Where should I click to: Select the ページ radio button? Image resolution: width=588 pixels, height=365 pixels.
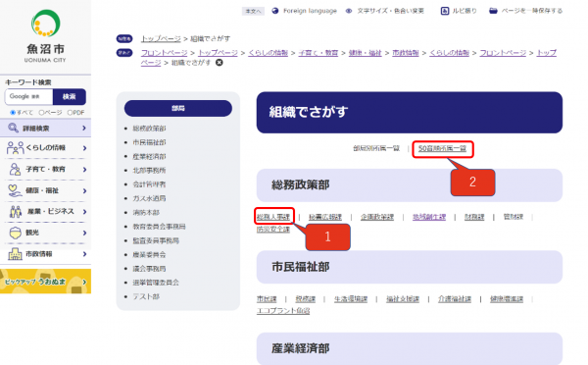41,112
